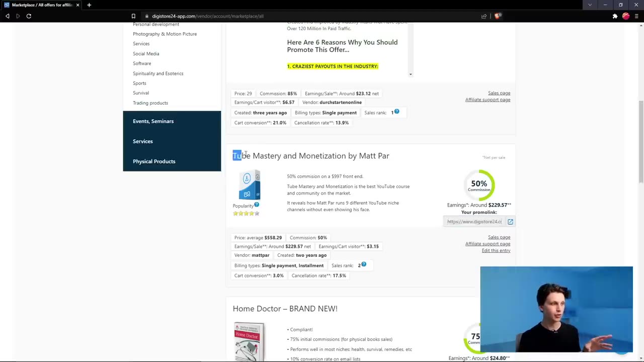Screen dimensions: 644x362
Task: Click the CRAZIEST PAYOUTS IN THE INDUSTRY text
Action: click(x=333, y=66)
